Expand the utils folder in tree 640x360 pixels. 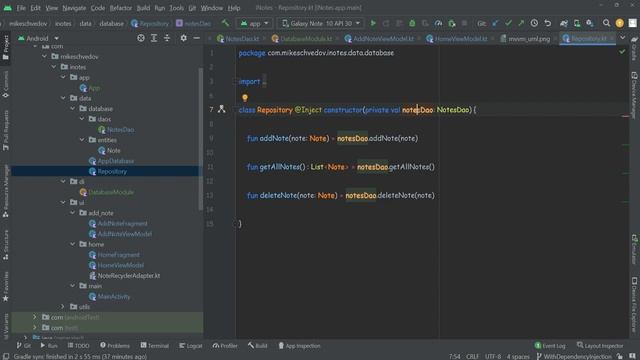[63, 306]
